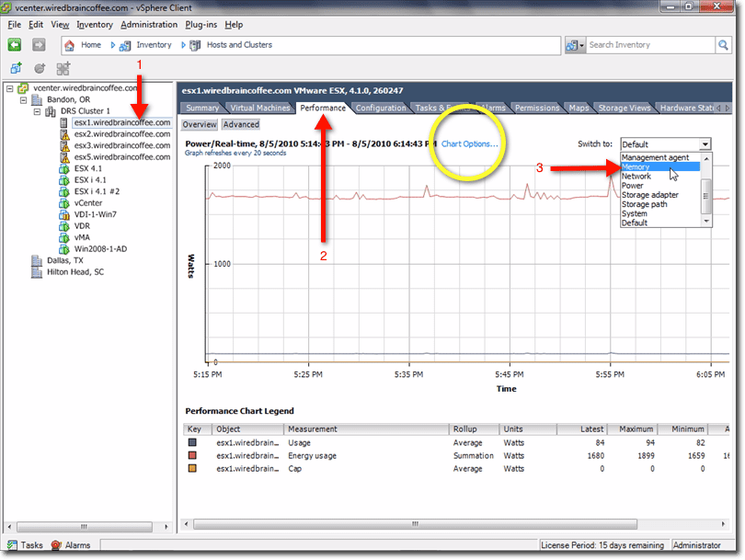Click the Inventory icon in the navigation bar
This screenshot has height=560, width=745.
(124, 44)
